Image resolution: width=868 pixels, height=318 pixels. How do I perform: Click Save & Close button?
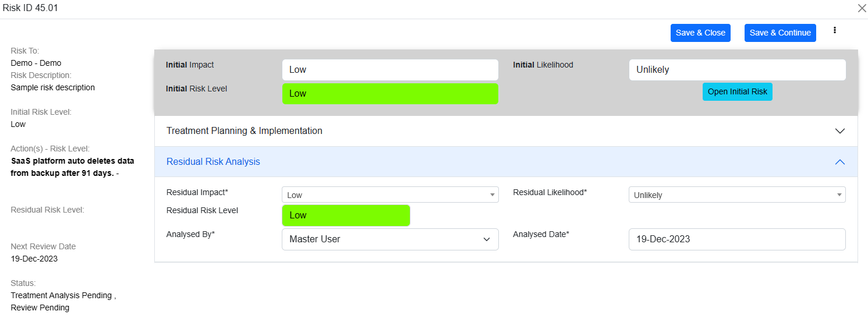(x=700, y=33)
